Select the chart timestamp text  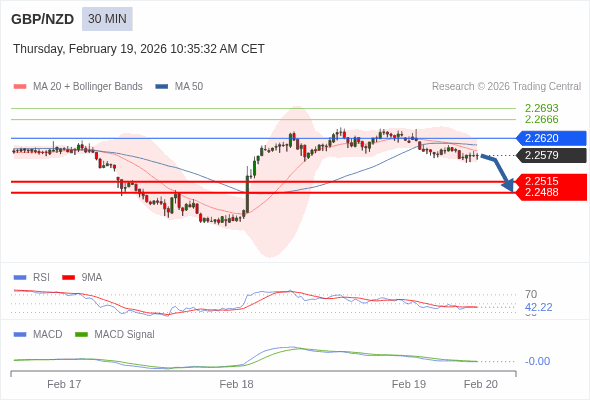[x=139, y=49]
